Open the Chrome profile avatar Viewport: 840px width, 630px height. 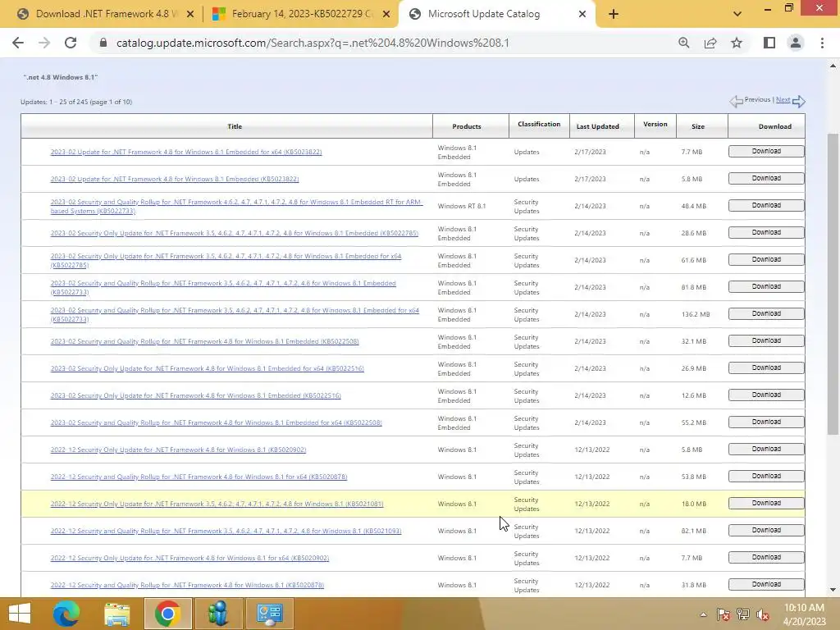(x=796, y=43)
